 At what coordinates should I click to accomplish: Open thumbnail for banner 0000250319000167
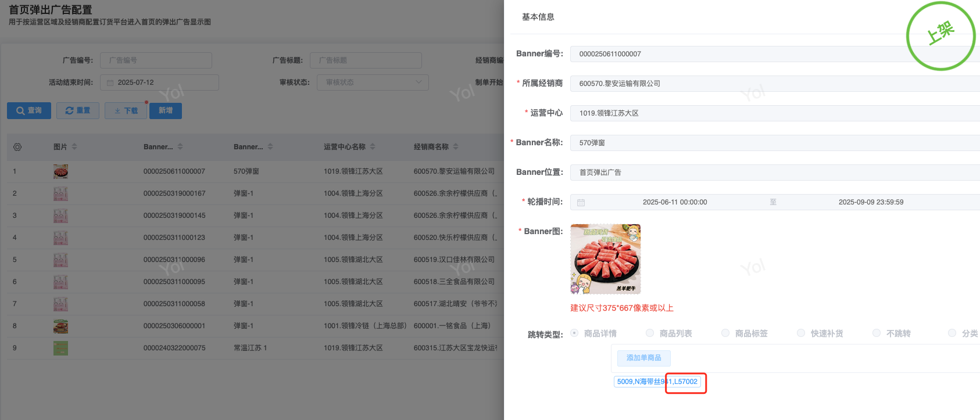click(x=60, y=193)
